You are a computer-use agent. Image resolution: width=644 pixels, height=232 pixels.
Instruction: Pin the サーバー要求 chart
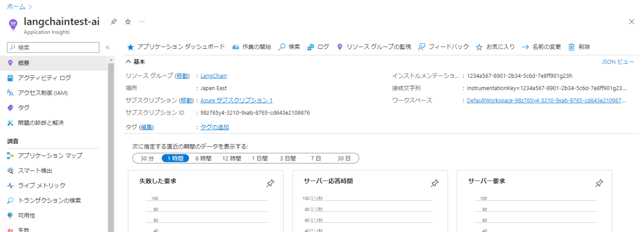coord(599,184)
